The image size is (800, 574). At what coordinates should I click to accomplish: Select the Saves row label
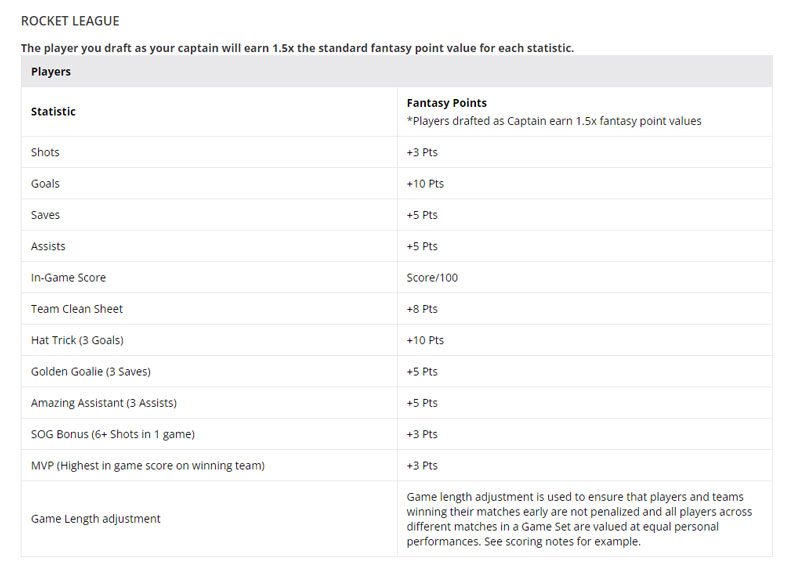(45, 215)
